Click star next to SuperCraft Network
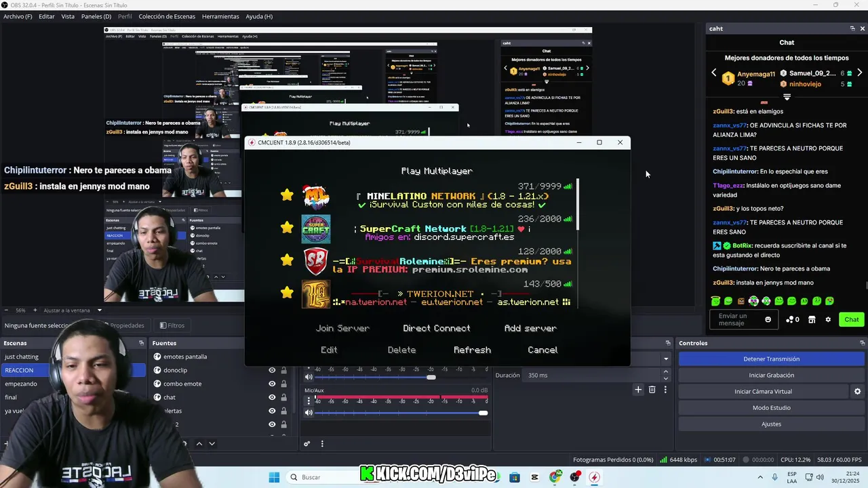The image size is (868, 488). point(287,228)
